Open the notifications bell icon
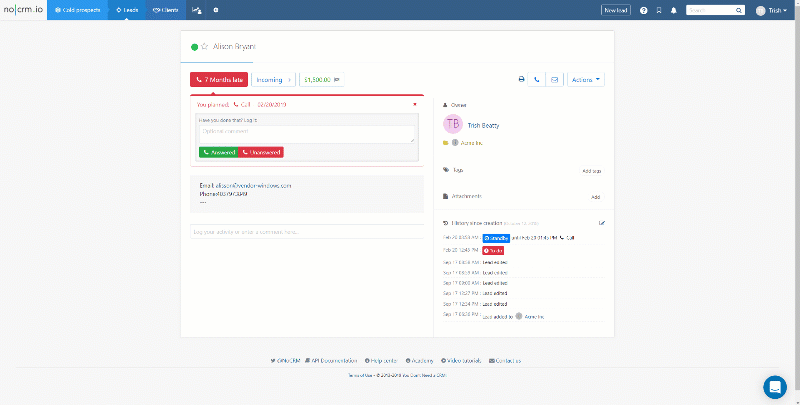Screen dimensions: 800x405 [673, 10]
